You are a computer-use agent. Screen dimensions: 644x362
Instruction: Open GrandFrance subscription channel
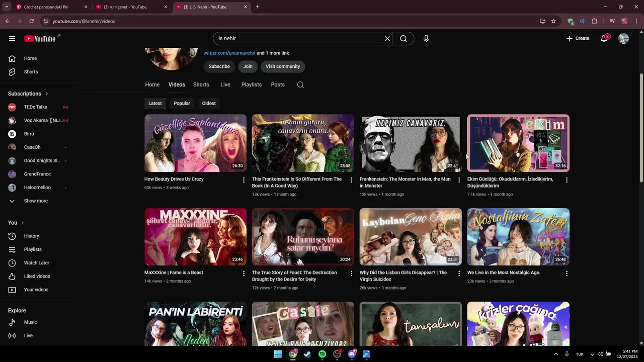39,174
